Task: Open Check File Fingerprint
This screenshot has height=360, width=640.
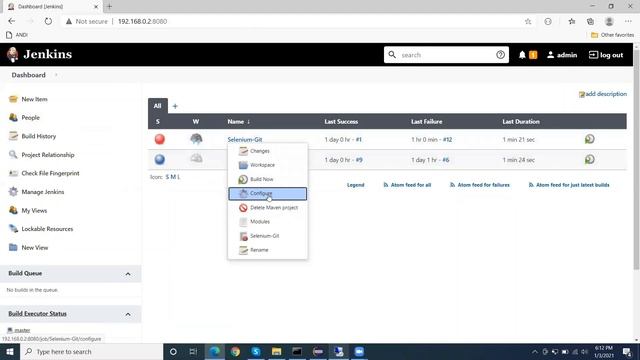Action: pyautogui.click(x=50, y=173)
